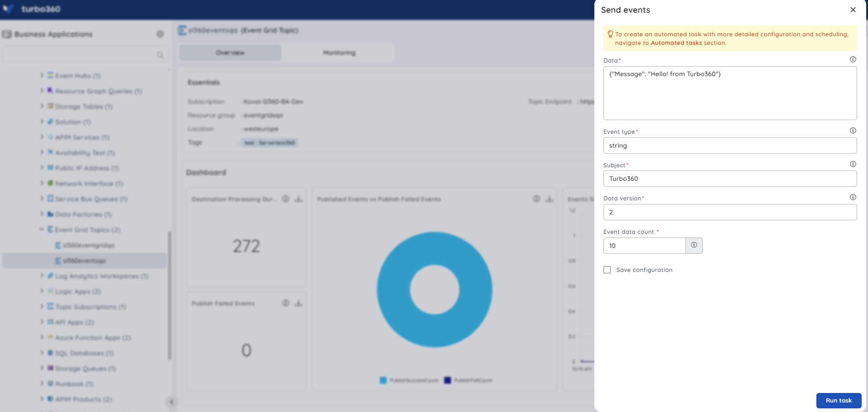The image size is (868, 412).
Task: Expand the Availability Test node
Action: 42,152
